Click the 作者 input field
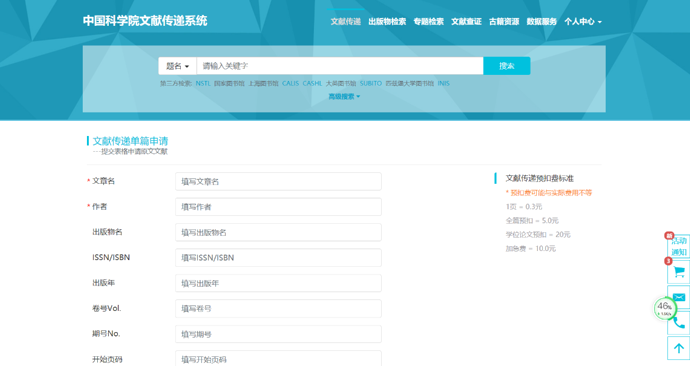 click(278, 207)
